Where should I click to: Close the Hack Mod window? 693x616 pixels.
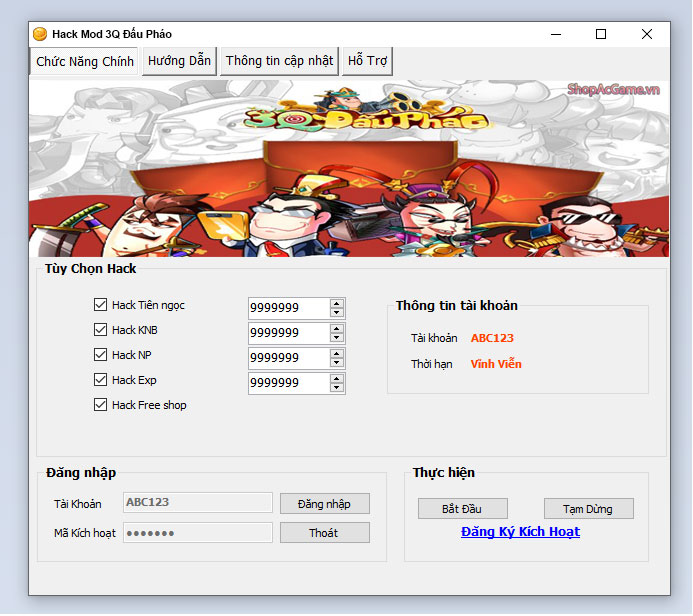coord(647,34)
